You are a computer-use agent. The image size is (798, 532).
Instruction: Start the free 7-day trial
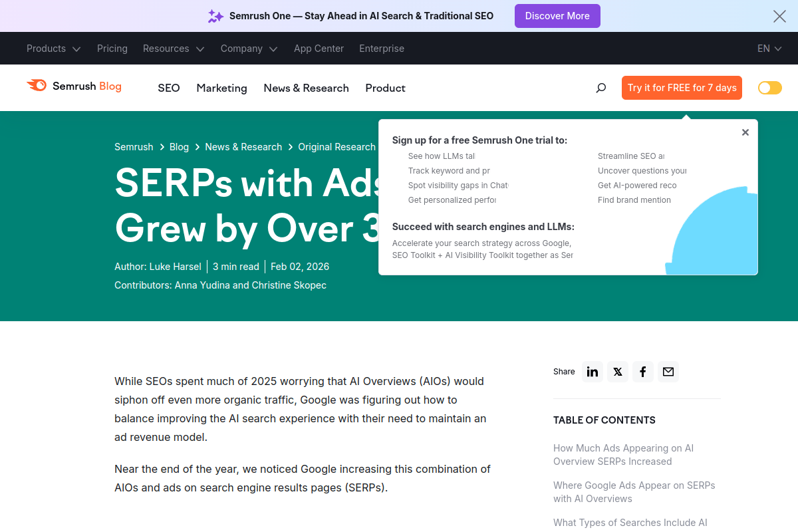[682, 87]
